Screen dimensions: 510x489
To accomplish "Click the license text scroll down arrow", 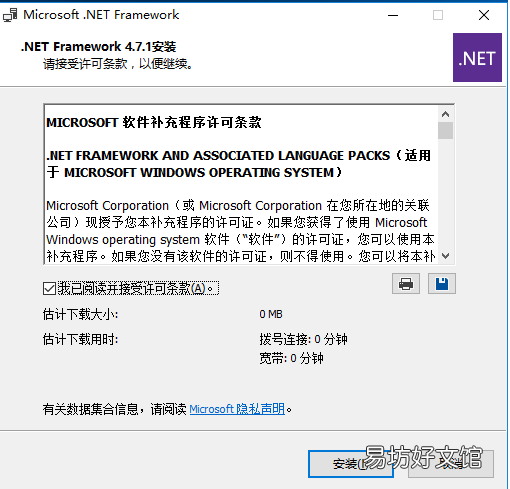I will click(445, 256).
